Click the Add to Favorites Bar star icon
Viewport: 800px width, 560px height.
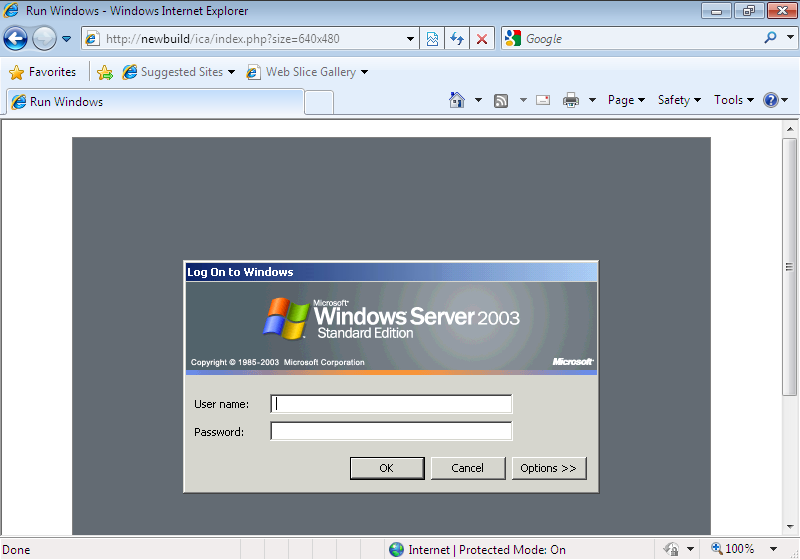[105, 72]
